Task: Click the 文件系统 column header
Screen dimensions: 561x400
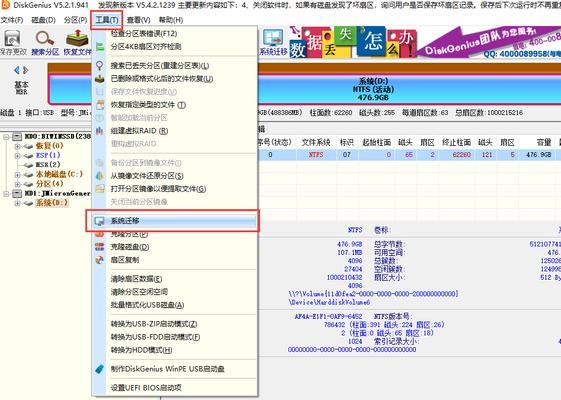Action: coord(316,142)
